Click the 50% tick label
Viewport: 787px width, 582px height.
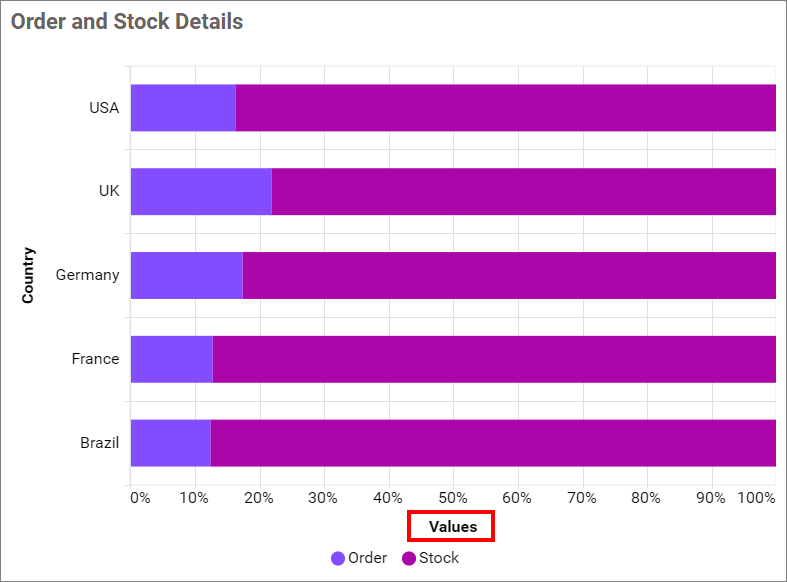453,497
